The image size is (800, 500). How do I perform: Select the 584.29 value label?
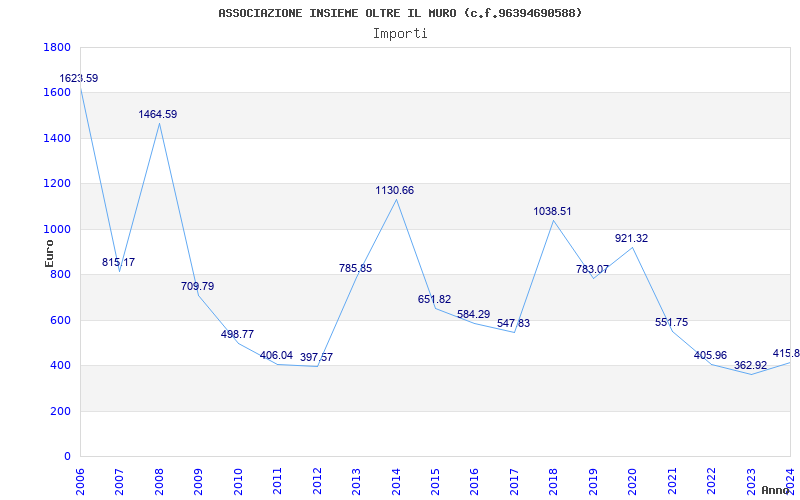coord(473,314)
